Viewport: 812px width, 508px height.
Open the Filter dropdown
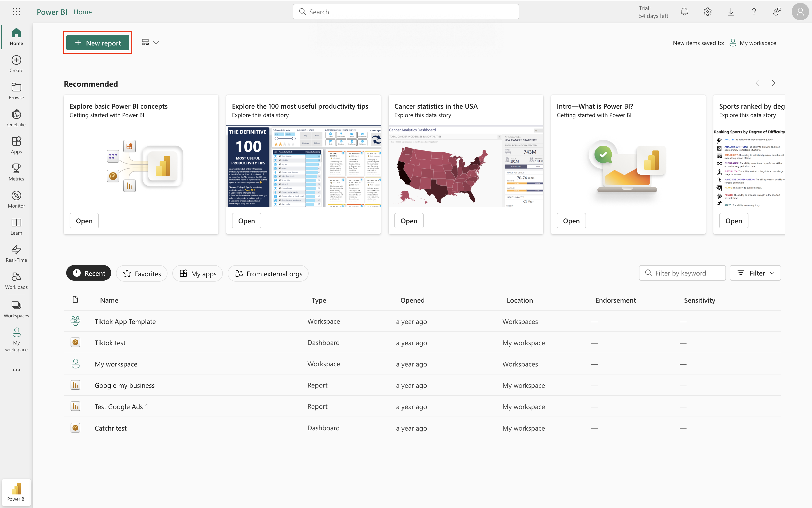pos(755,273)
